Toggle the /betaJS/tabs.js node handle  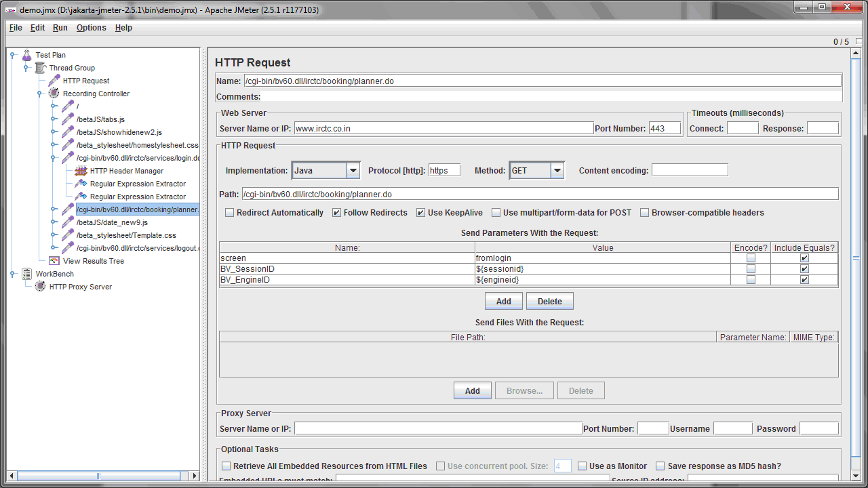coord(54,119)
